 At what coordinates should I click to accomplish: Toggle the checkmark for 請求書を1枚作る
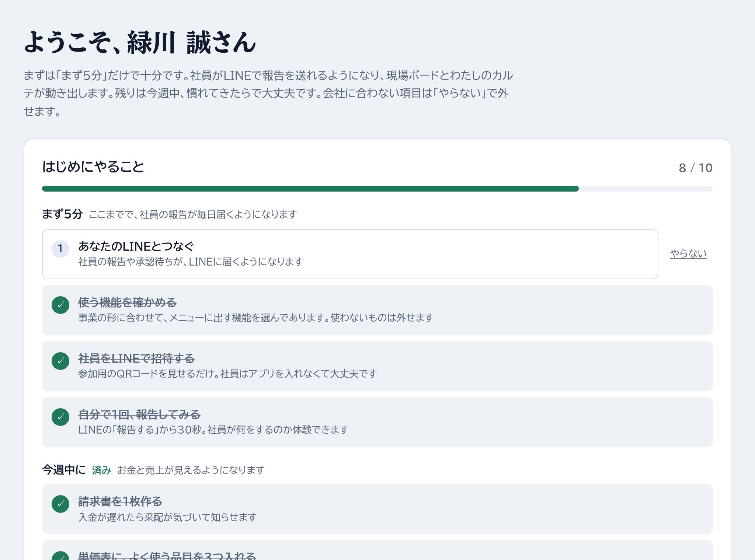60,504
